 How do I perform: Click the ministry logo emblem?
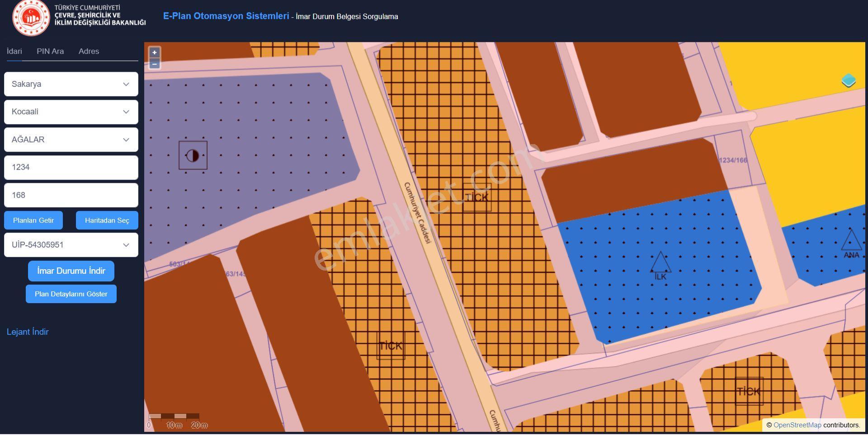pos(31,18)
